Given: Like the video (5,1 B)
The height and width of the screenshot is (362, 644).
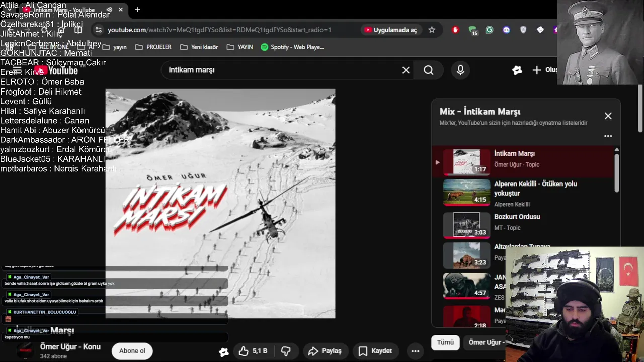Looking at the screenshot, I should pos(253,351).
